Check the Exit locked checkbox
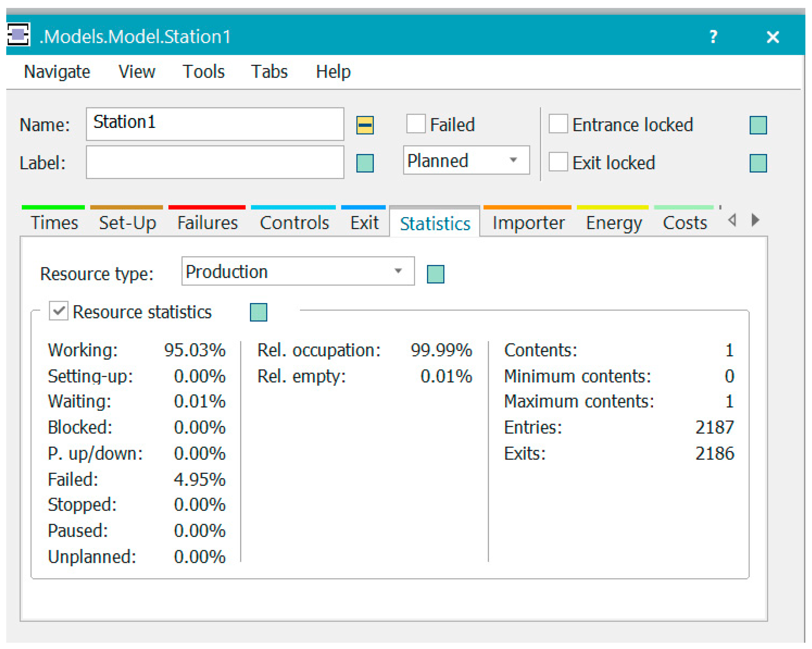The height and width of the screenshot is (649, 812). pyautogui.click(x=558, y=162)
